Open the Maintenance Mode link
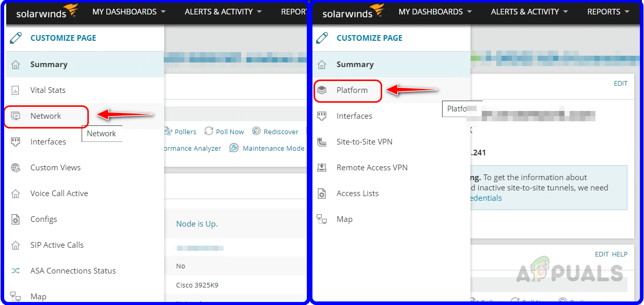Screen dimensions: 644x305 pyautogui.click(x=273, y=148)
